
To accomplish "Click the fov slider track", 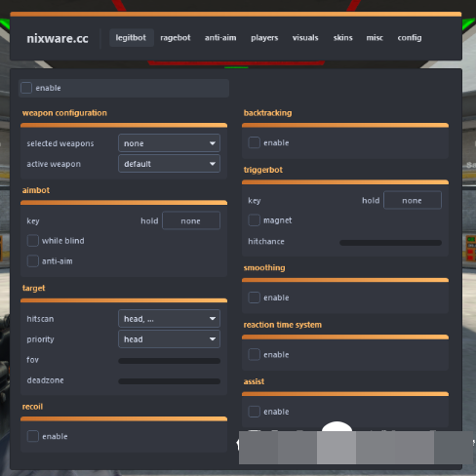I will [x=169, y=361].
